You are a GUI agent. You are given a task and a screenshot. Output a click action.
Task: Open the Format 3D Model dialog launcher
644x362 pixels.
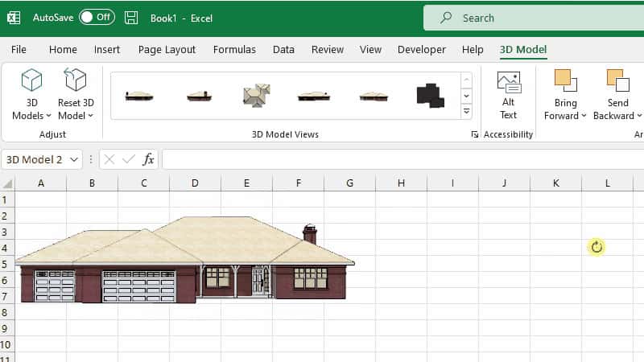(474, 134)
